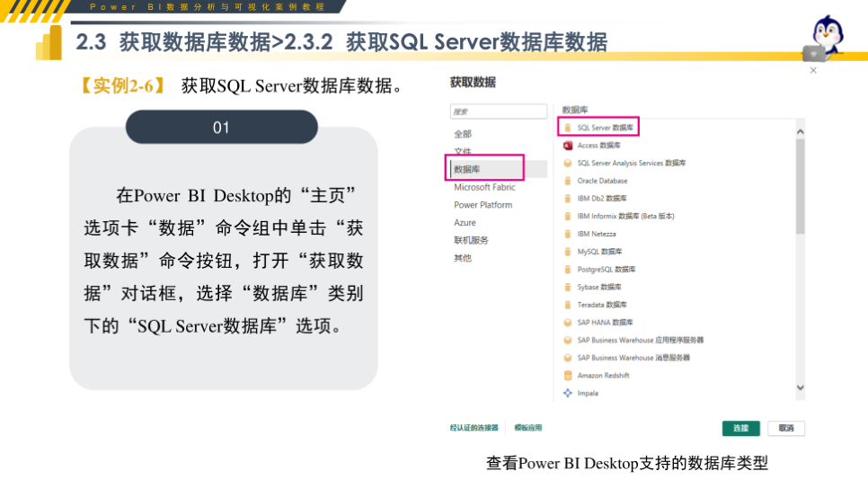Open the 经认证的连接器 link
The width and height of the screenshot is (868, 489).
pos(474,428)
